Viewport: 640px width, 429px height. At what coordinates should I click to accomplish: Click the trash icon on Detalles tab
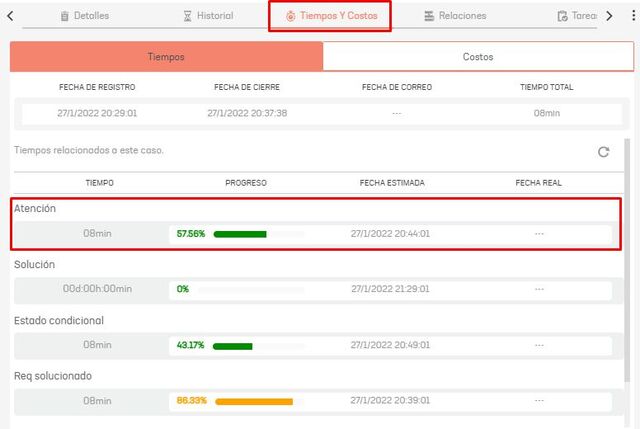pyautogui.click(x=65, y=16)
